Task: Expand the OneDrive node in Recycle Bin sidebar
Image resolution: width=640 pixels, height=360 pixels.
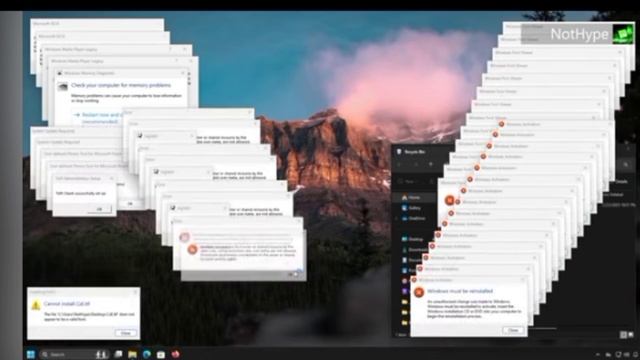Action: tap(396, 218)
